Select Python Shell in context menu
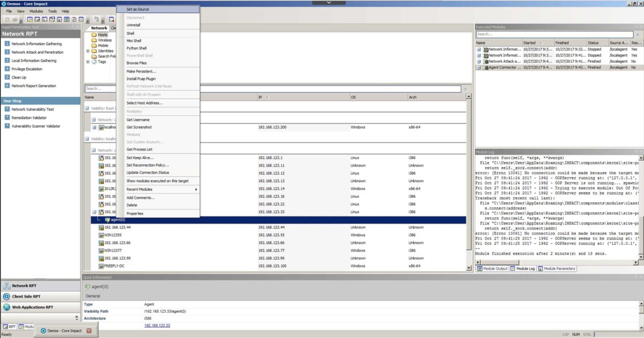644x338 pixels. tap(136, 48)
